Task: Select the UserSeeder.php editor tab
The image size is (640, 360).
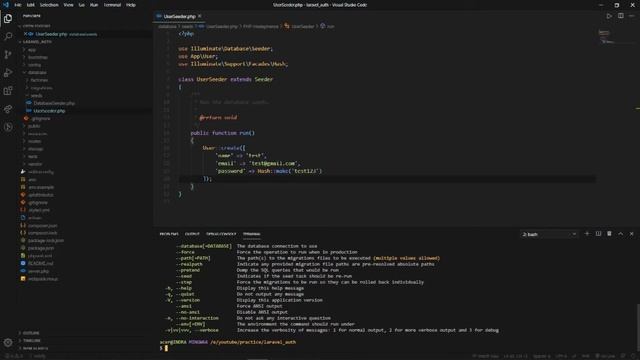Action: [x=179, y=16]
